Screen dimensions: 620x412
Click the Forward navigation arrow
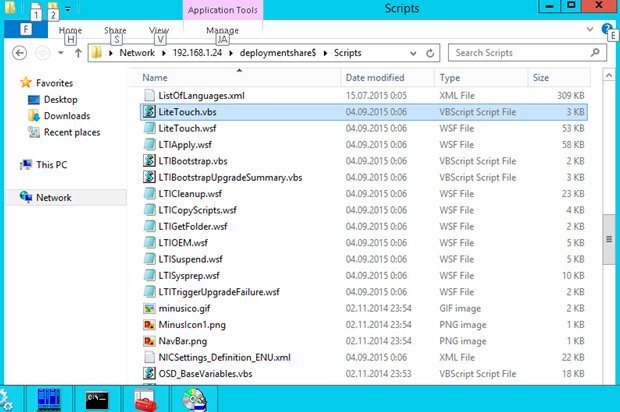43,53
